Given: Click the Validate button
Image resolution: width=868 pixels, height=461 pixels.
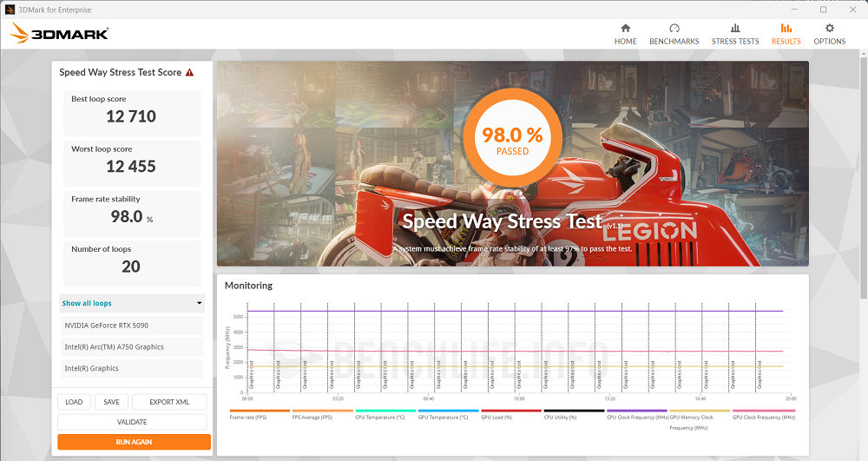Looking at the screenshot, I should [132, 422].
